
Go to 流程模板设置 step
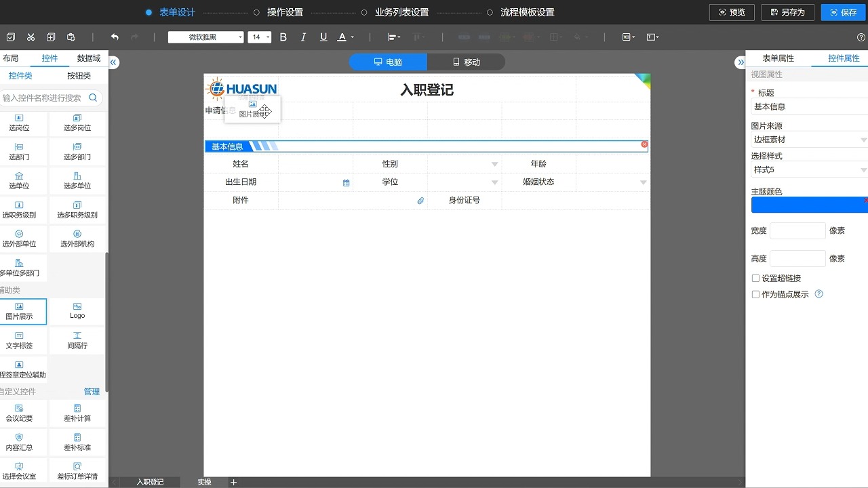(527, 12)
